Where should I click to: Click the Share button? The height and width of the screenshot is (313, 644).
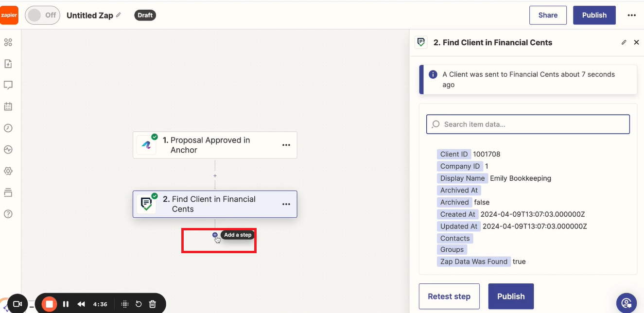548,15
